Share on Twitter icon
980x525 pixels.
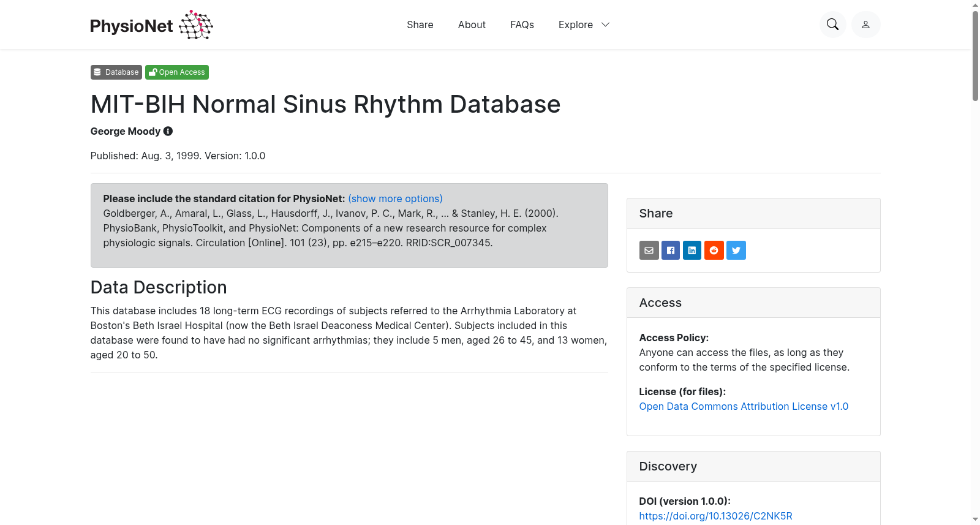pos(736,250)
